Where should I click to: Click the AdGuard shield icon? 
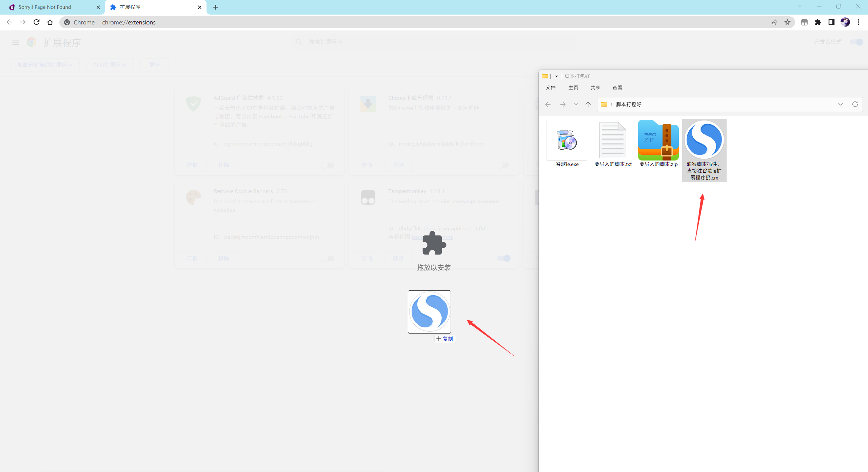[193, 103]
